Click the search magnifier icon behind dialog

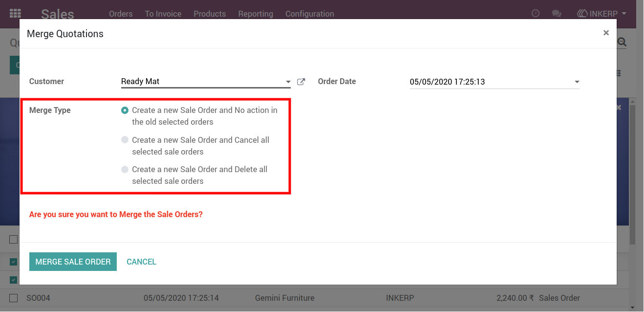coord(622,43)
